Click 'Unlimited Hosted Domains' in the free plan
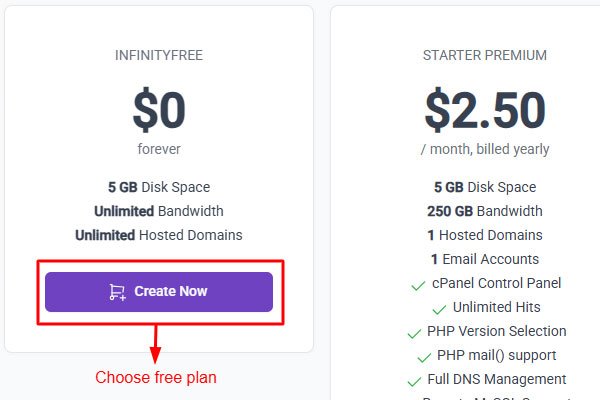 (x=159, y=235)
